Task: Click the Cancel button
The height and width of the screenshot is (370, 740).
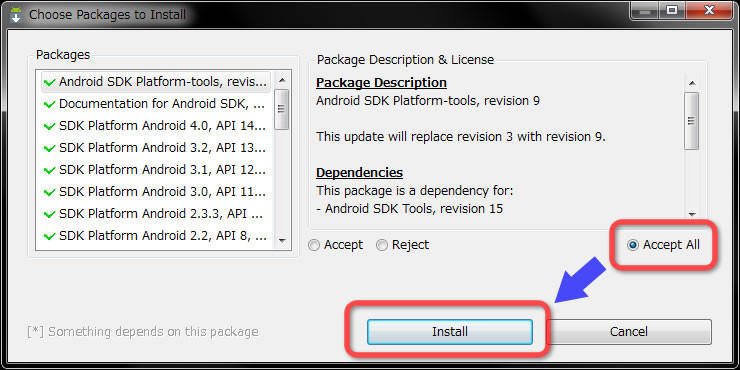Action: coord(629,332)
